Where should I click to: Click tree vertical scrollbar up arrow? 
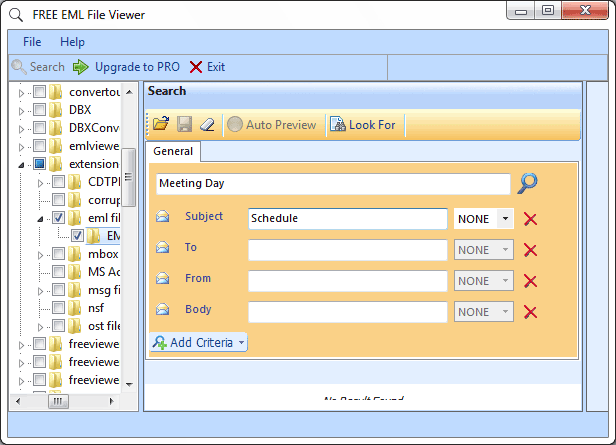point(129,92)
